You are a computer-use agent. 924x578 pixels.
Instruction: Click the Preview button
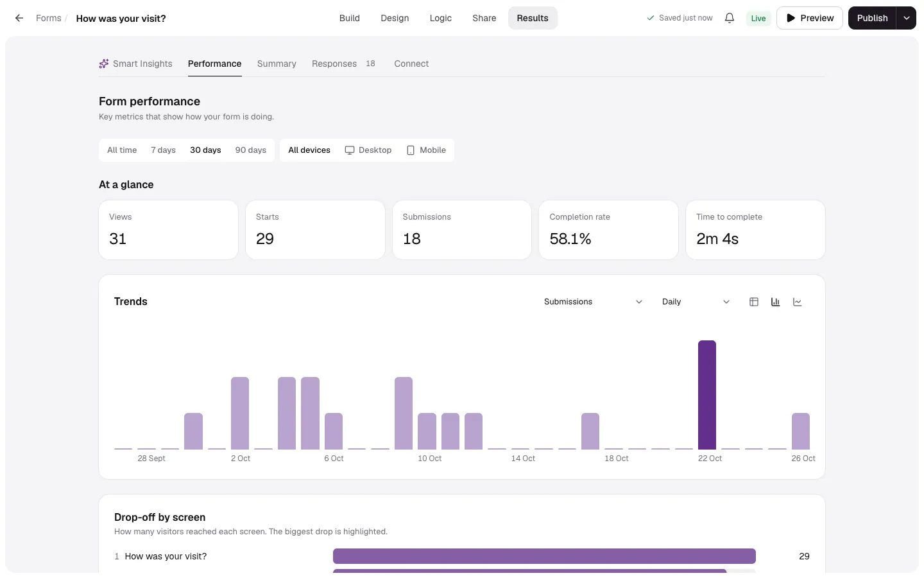coord(810,18)
